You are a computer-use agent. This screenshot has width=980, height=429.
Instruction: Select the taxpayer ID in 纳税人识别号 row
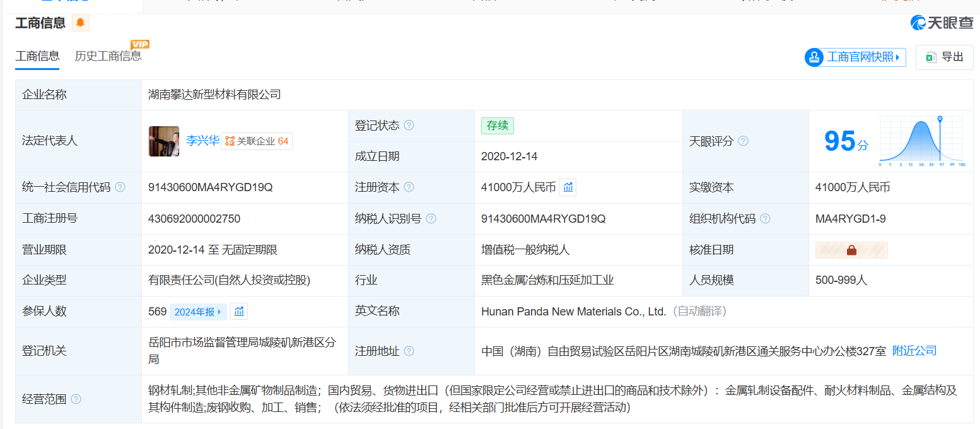tap(543, 219)
